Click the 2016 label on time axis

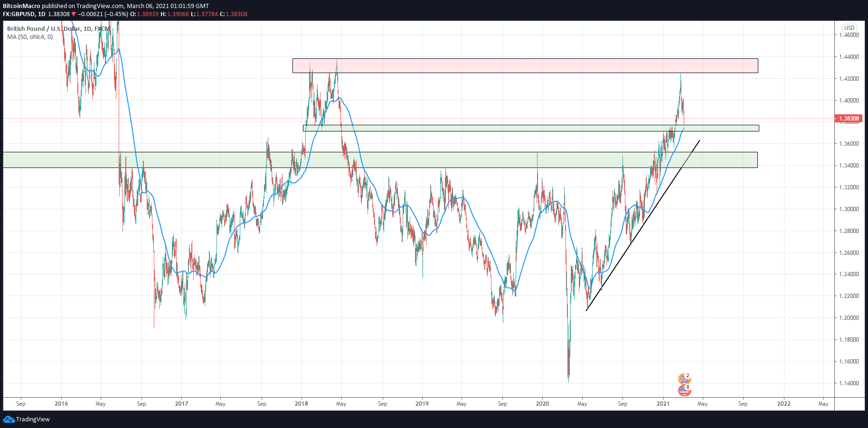coord(61,404)
